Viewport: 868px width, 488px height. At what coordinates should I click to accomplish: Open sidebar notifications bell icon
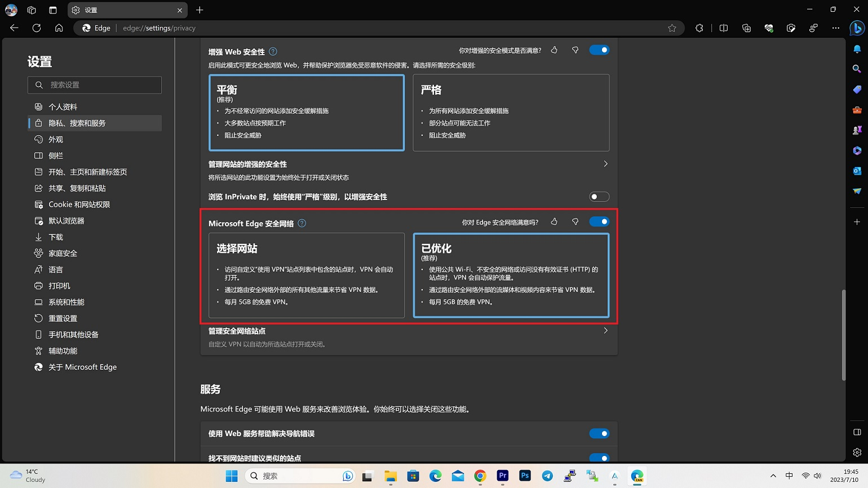tap(857, 50)
